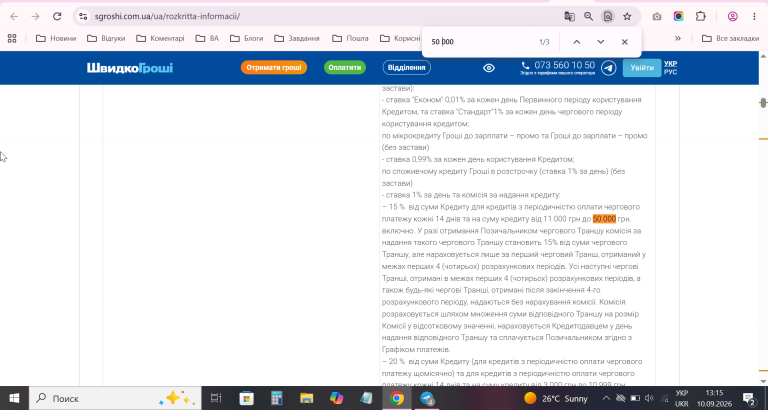This screenshot has height=410, width=768.
Task: Click the camera screenshot extension icon
Action: pos(657,16)
